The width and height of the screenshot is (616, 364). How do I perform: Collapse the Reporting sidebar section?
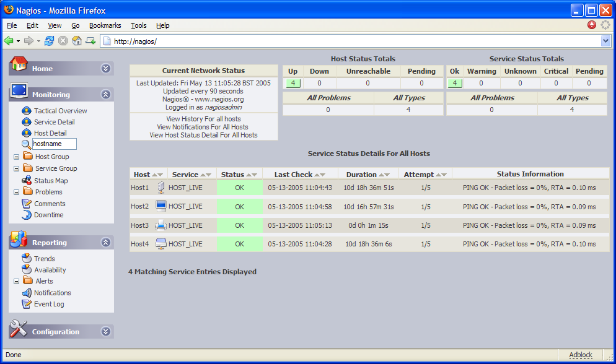click(106, 242)
